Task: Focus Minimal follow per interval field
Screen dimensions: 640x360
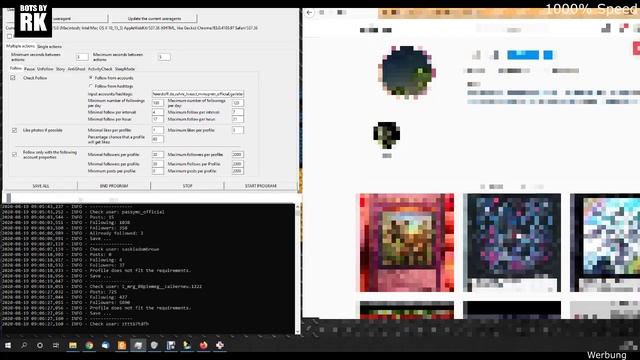Action: point(158,112)
